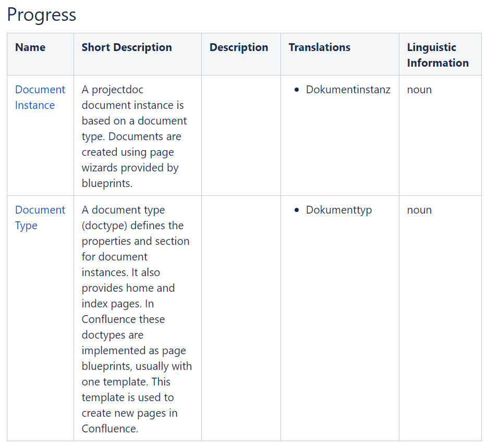Click the empty Description cell for Document Instance
The image size is (488, 448).
pos(241,135)
